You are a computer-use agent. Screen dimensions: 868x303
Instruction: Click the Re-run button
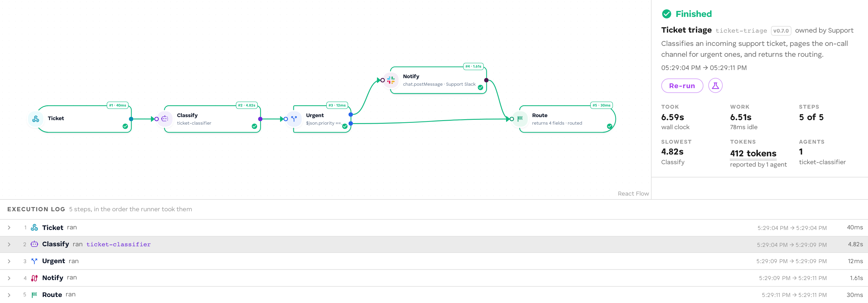[682, 86]
